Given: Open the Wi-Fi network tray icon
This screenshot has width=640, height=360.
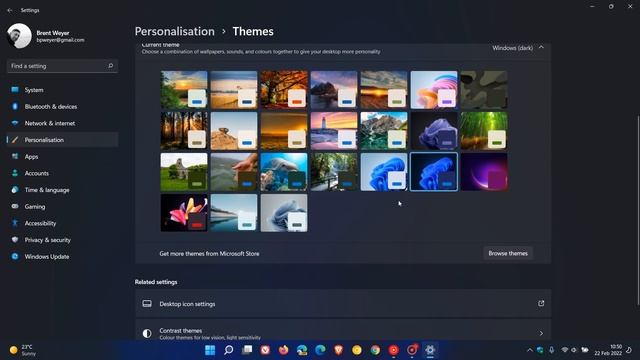Looking at the screenshot, I should [565, 350].
